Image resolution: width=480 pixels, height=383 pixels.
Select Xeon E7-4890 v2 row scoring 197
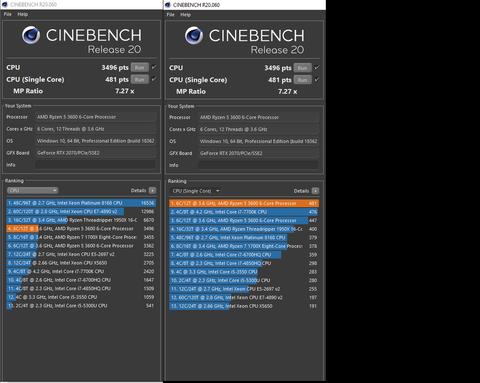pos(244,297)
